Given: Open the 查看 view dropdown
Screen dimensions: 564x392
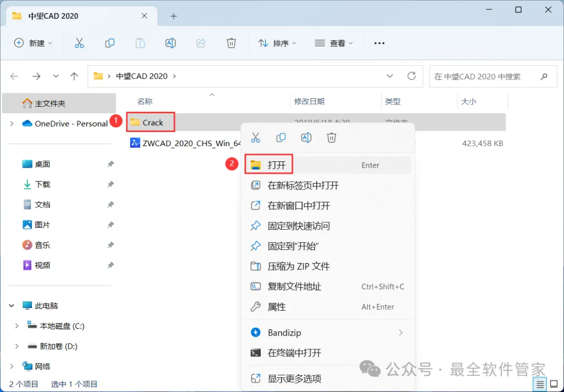Looking at the screenshot, I should point(334,43).
